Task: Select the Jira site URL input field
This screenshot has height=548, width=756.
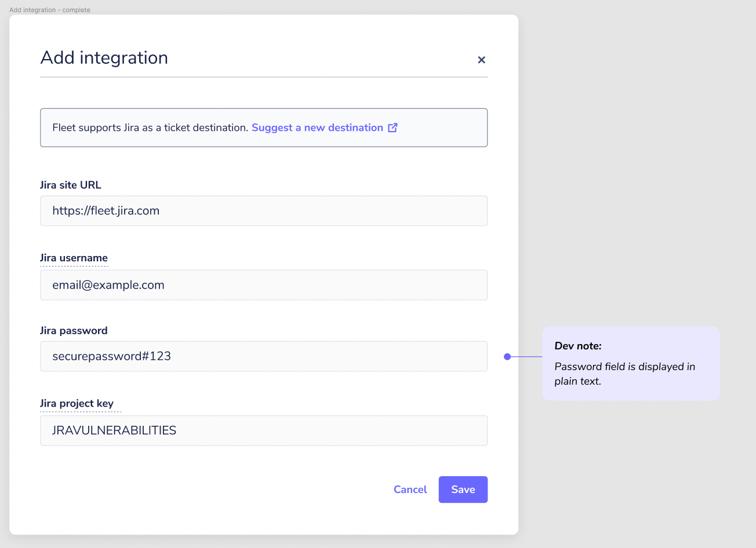Action: (263, 210)
